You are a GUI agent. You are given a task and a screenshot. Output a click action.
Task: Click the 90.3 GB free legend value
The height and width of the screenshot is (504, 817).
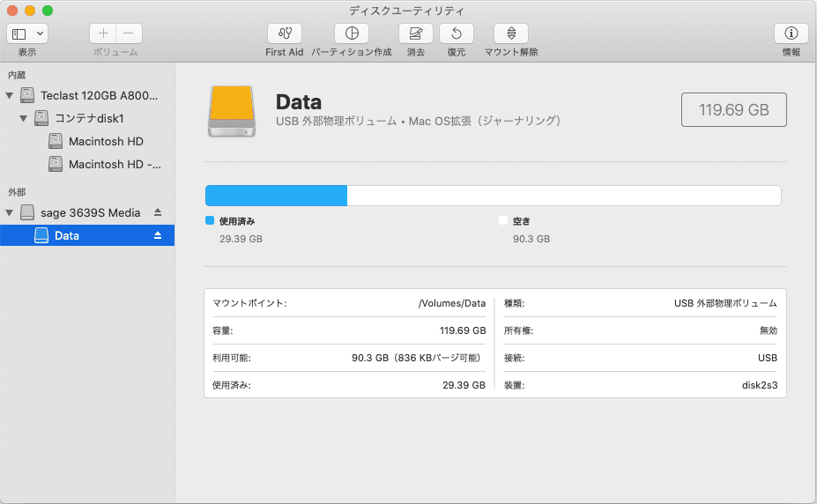[531, 239]
